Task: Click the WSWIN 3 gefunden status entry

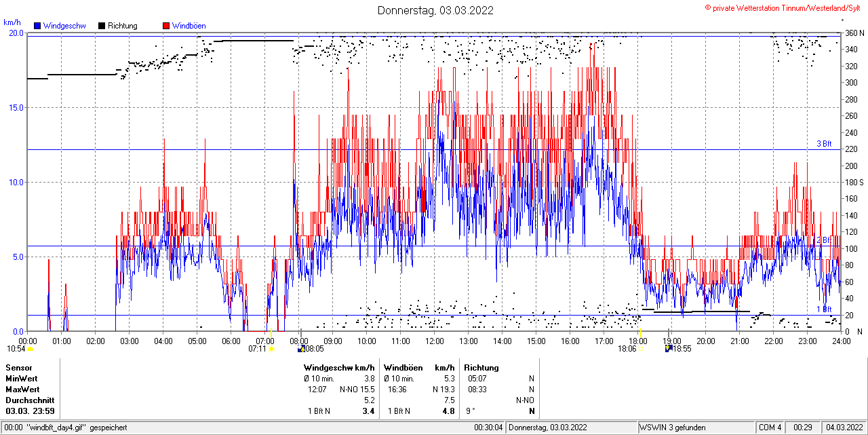Action: [x=673, y=428]
